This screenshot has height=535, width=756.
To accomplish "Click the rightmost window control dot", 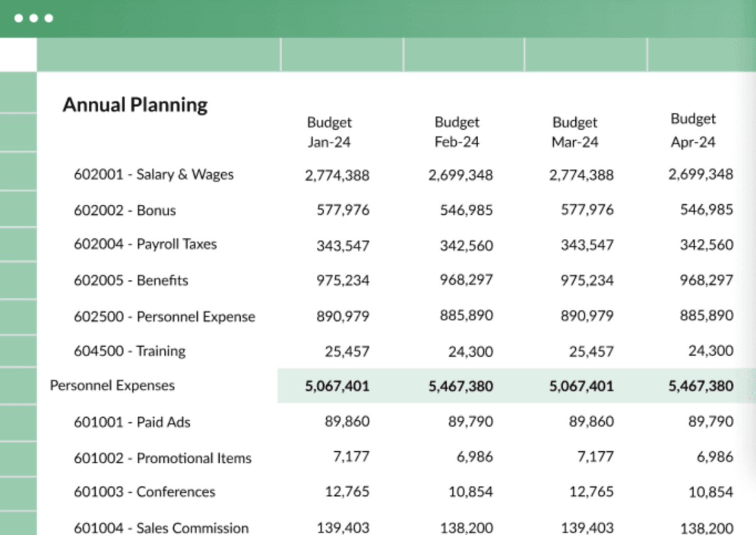I will pyautogui.click(x=47, y=18).
